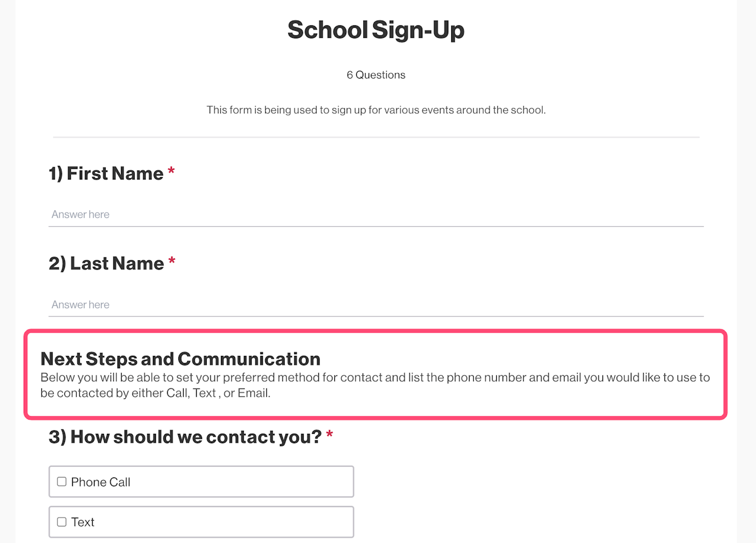The height and width of the screenshot is (543, 756).
Task: Click the required asterisk on question 3
Action: pos(330,436)
